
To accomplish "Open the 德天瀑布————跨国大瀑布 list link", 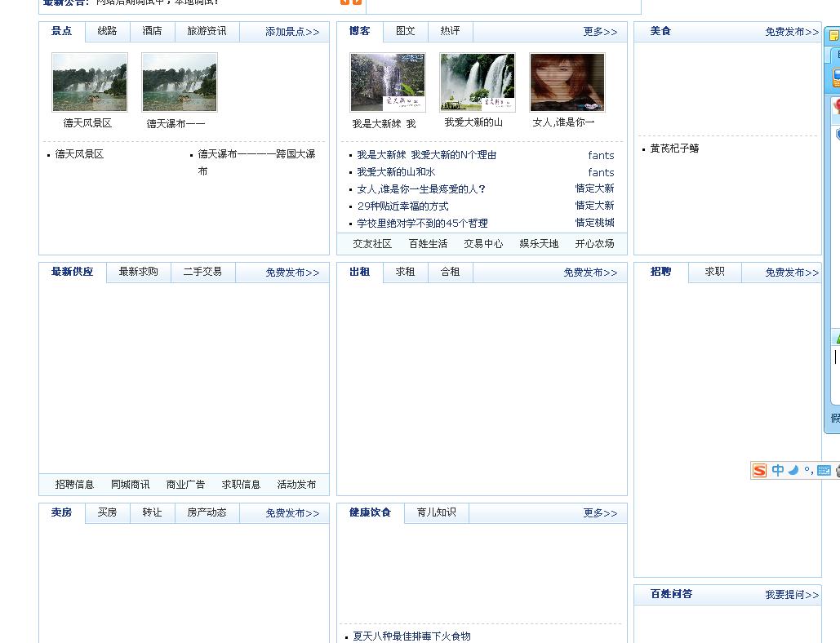I will (256, 162).
